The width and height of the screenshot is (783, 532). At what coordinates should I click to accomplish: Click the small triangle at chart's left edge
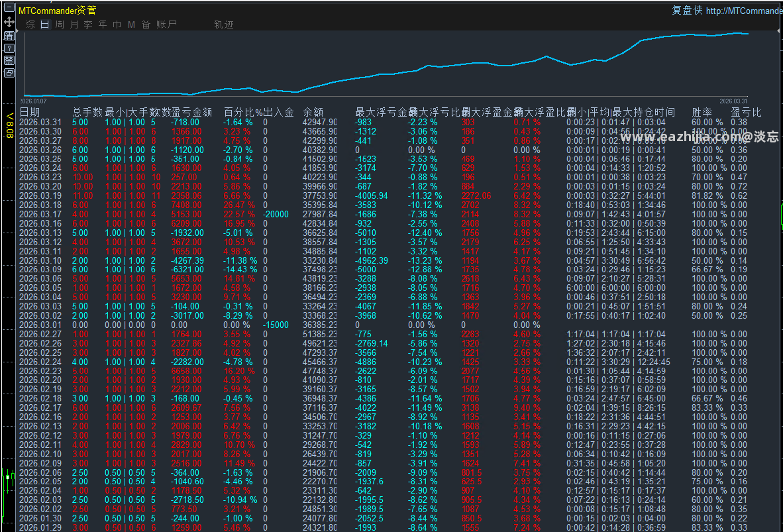tap(17, 31)
